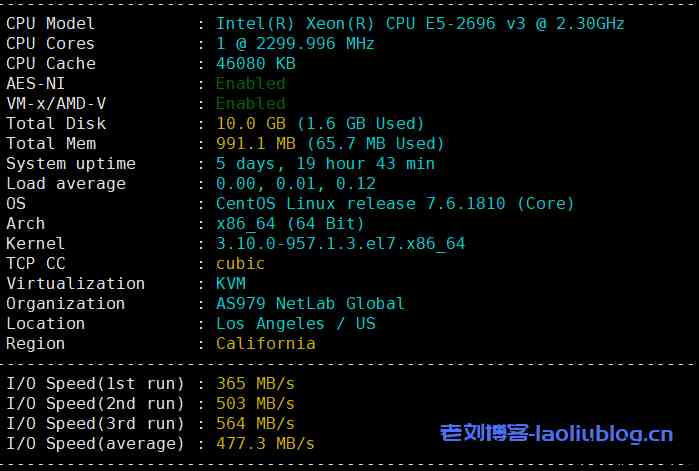Screen dimensions: 699x471
Task: Click the Kernel label
Action: pos(35,244)
